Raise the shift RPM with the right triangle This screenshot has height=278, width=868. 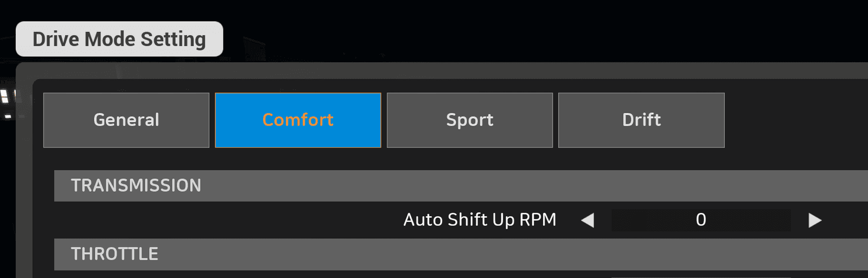click(815, 220)
